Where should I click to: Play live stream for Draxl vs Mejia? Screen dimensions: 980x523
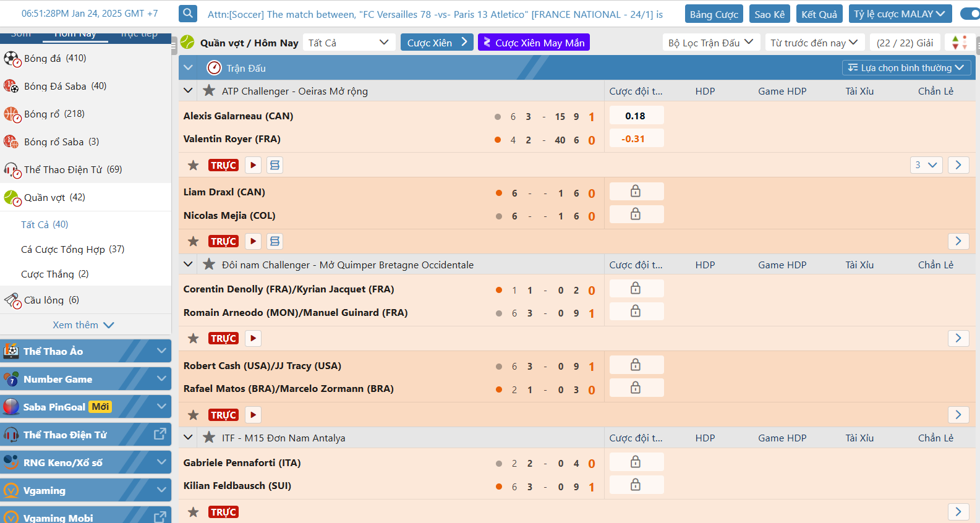(253, 241)
